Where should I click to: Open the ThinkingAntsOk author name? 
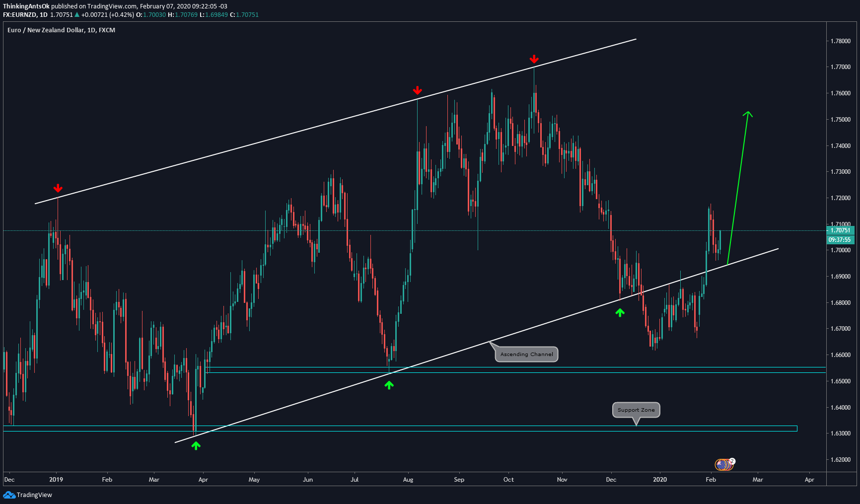click(x=26, y=6)
